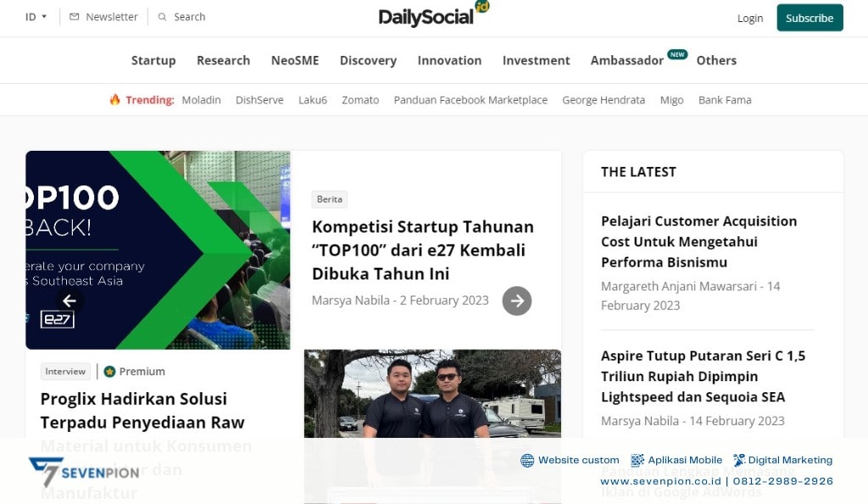Open trending topic Zomato
Viewport: 868px width, 504px height.
pos(359,100)
